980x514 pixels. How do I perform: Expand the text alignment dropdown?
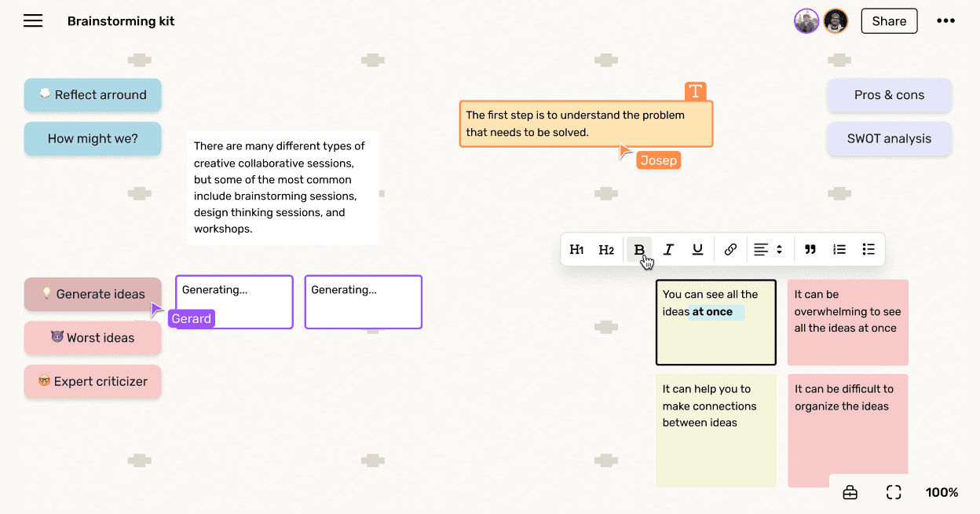click(769, 250)
